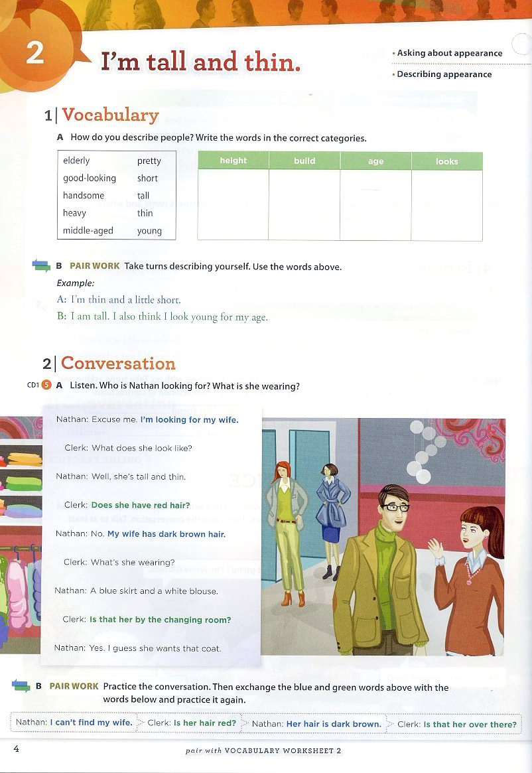The image size is (532, 773).
Task: Click 'I'm looking for my wife.' phrase
Action: (x=189, y=419)
